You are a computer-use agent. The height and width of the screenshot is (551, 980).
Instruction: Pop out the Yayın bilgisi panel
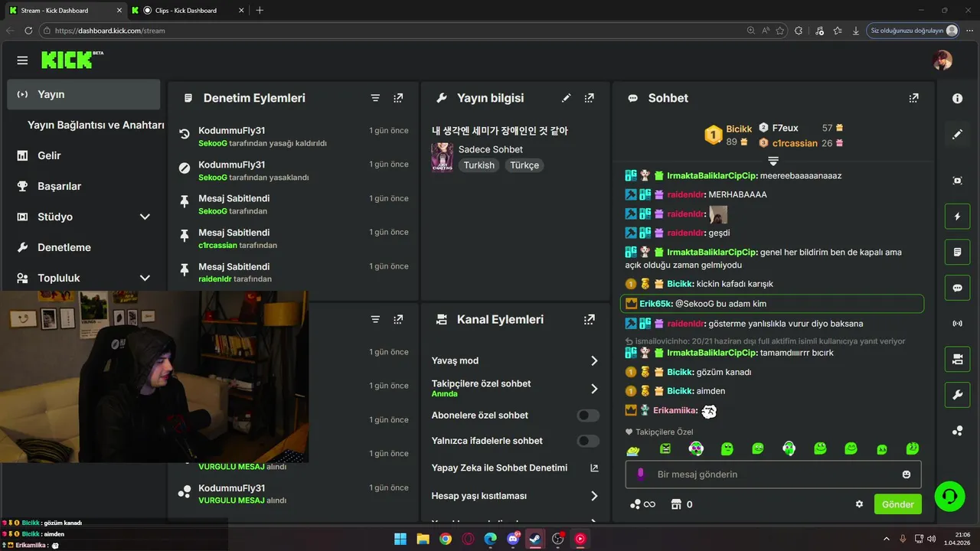pos(589,98)
